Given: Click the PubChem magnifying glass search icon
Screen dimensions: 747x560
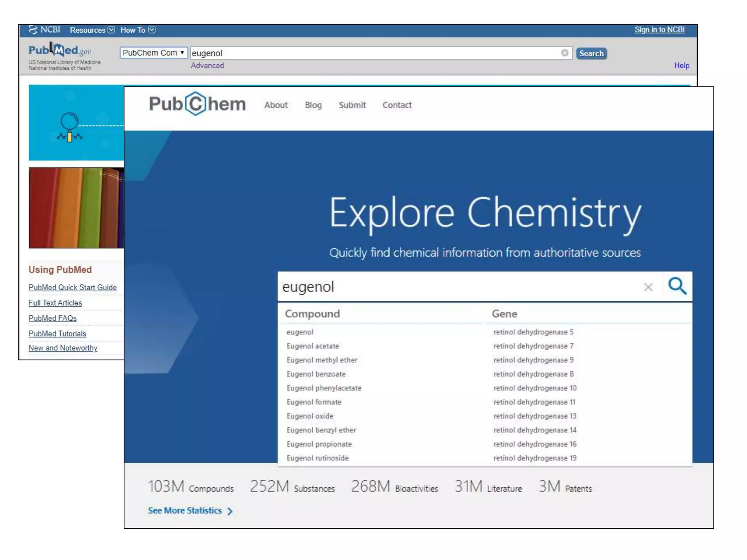Looking at the screenshot, I should 677,286.
